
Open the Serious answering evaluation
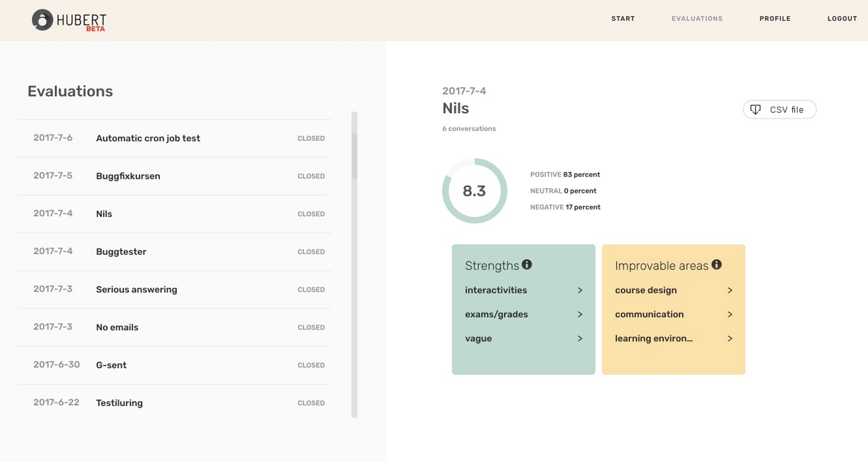point(175,290)
